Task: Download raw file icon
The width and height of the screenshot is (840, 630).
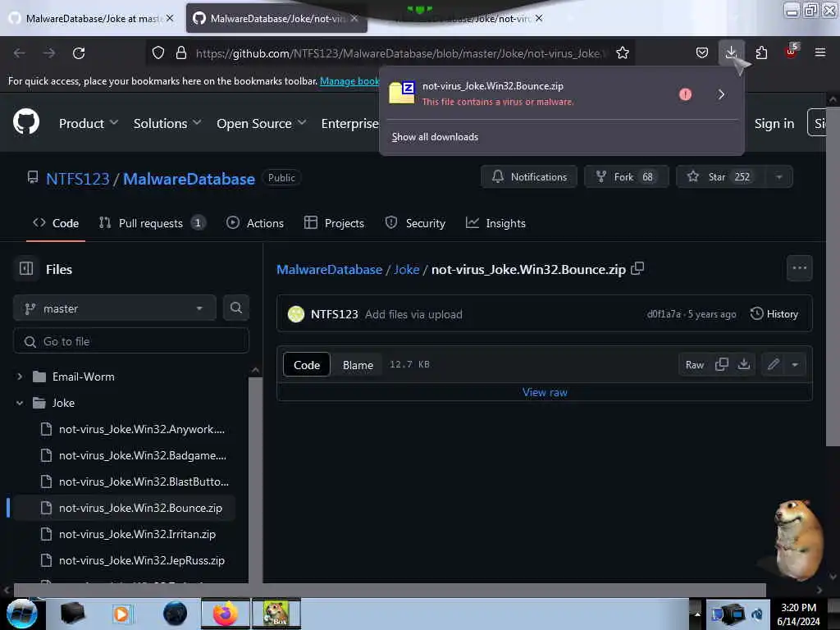Action: [x=743, y=364]
